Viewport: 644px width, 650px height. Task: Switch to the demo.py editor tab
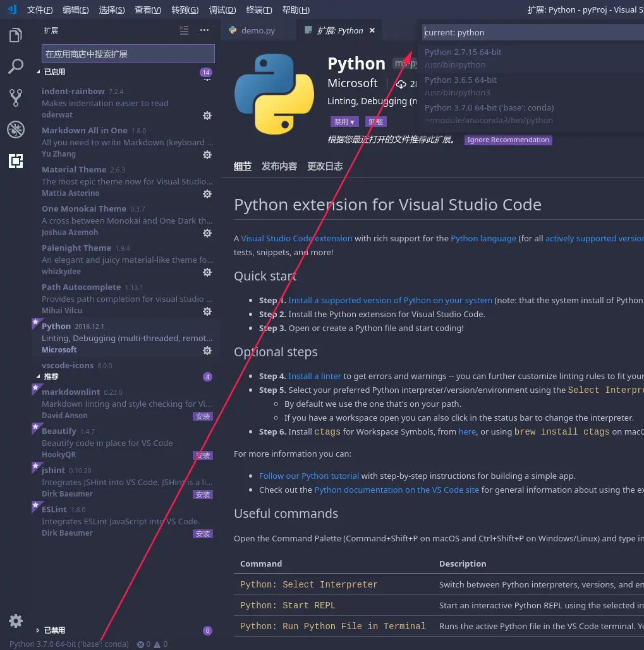click(258, 31)
